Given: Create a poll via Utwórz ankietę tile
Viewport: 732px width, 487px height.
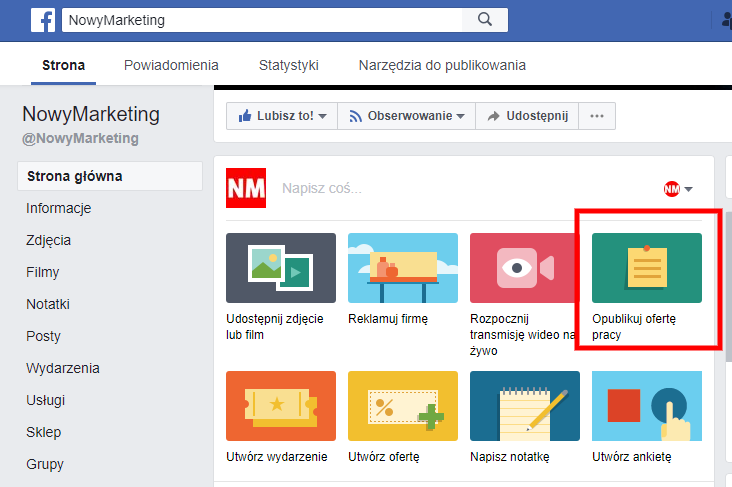Looking at the screenshot, I should (x=646, y=406).
